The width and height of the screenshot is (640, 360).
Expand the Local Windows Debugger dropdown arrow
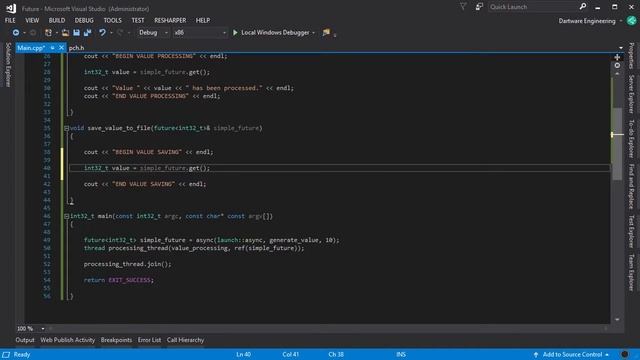(313, 33)
